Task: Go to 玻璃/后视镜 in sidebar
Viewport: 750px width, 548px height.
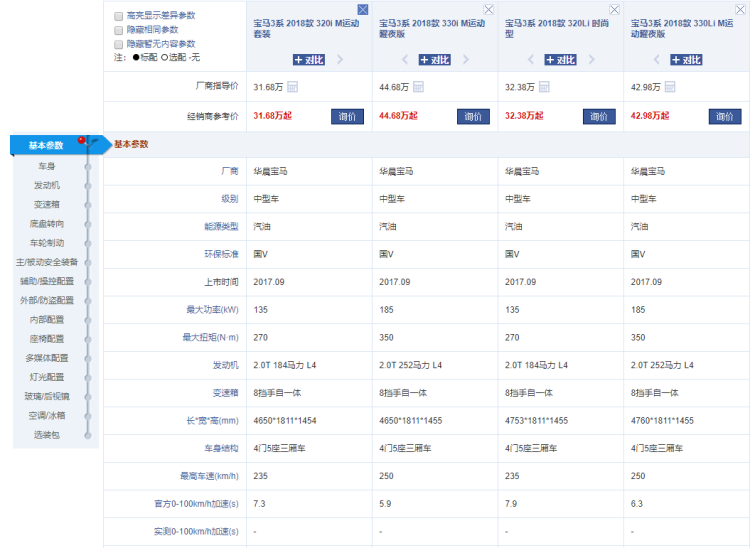Action: pos(47,396)
